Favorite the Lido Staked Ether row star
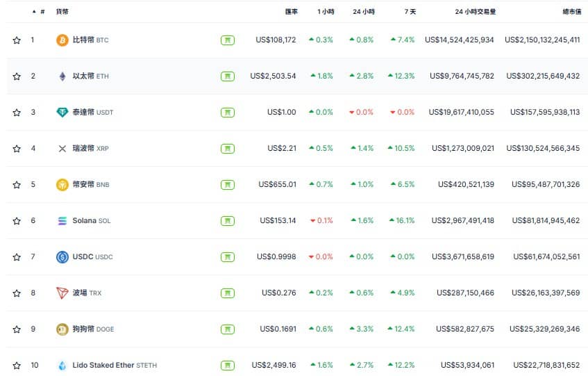 pos(17,366)
